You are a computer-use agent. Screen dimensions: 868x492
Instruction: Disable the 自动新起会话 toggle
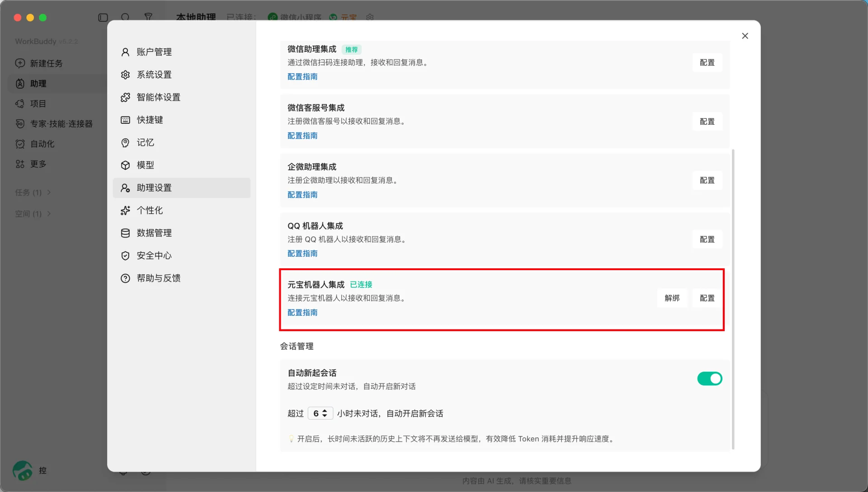(x=709, y=378)
